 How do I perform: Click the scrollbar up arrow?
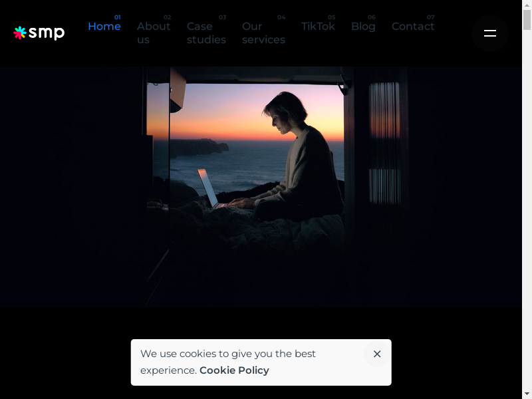[527, 5]
